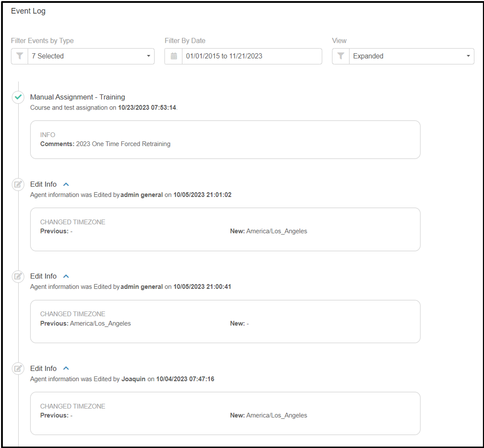
Task: Click the timestamp 10/04/2023 07:47:16
Action: point(185,379)
